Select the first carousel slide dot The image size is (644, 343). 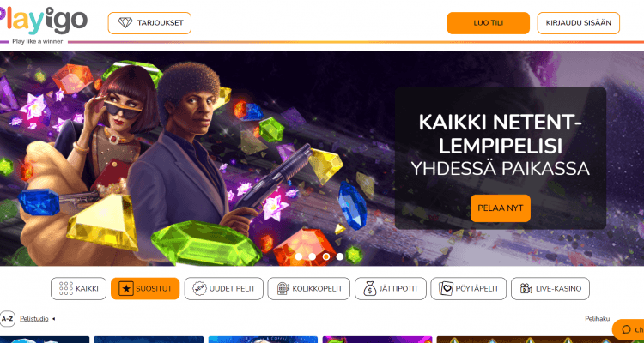coord(299,256)
